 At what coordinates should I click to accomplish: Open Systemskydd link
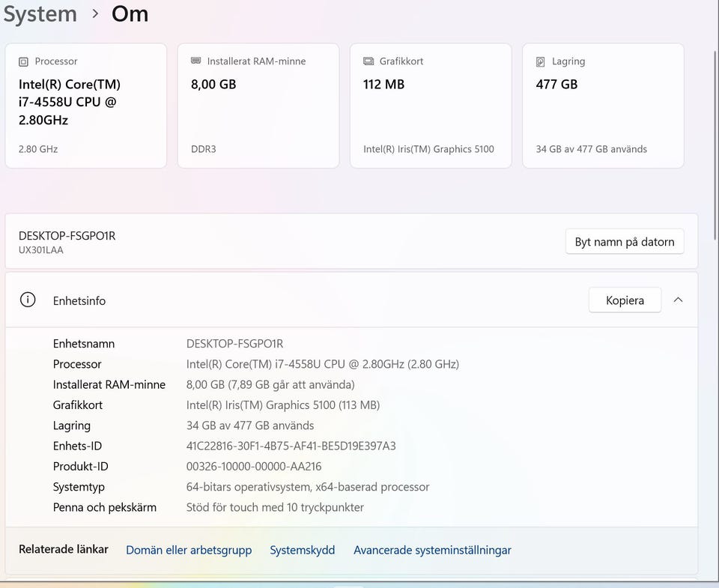302,550
